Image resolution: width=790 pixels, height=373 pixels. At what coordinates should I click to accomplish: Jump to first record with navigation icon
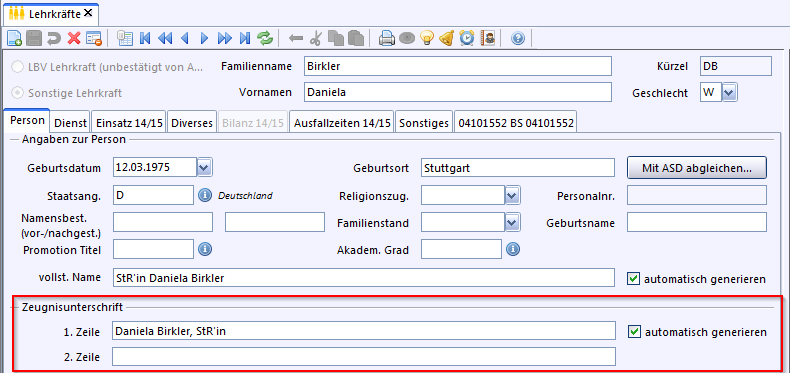145,38
